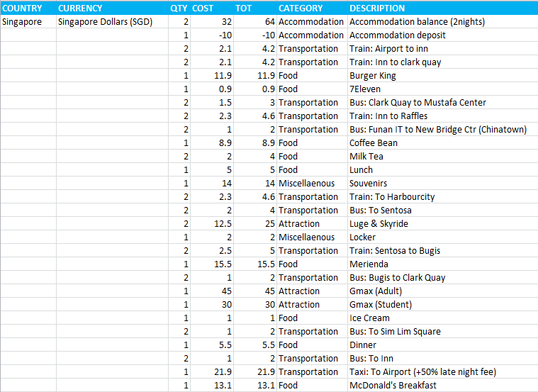Select the DESCRIPTION header cell

(x=442, y=8)
